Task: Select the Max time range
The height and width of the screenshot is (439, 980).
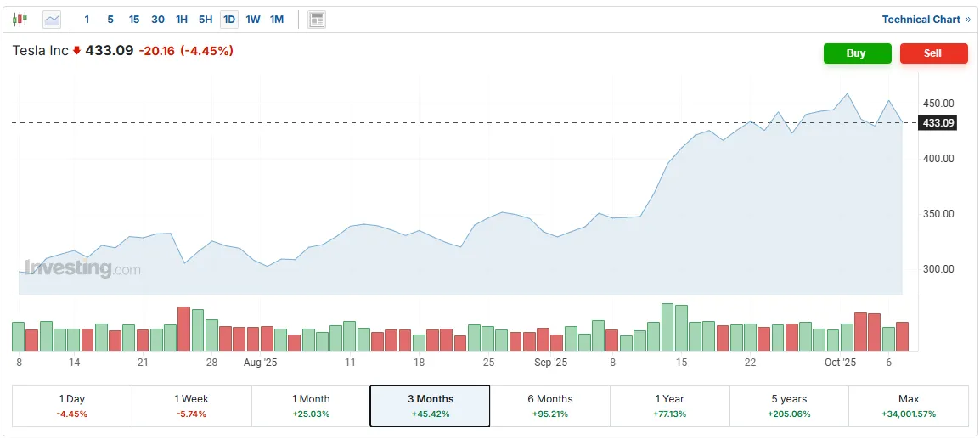Action: coord(908,406)
